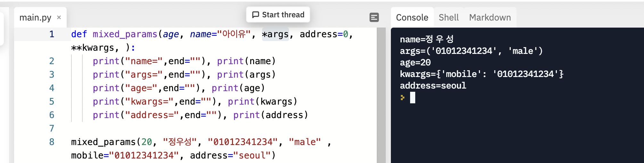Click console output 'address=seoul'

pos(433,85)
